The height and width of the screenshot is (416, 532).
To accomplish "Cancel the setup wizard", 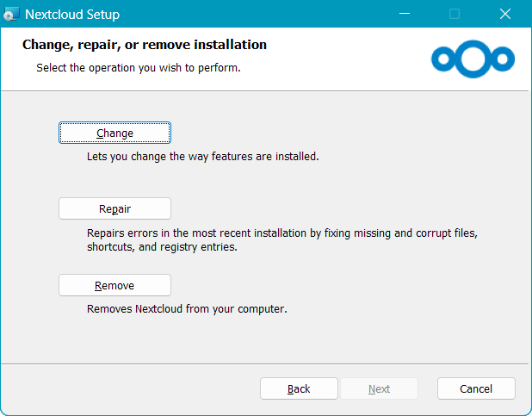I will point(476,388).
